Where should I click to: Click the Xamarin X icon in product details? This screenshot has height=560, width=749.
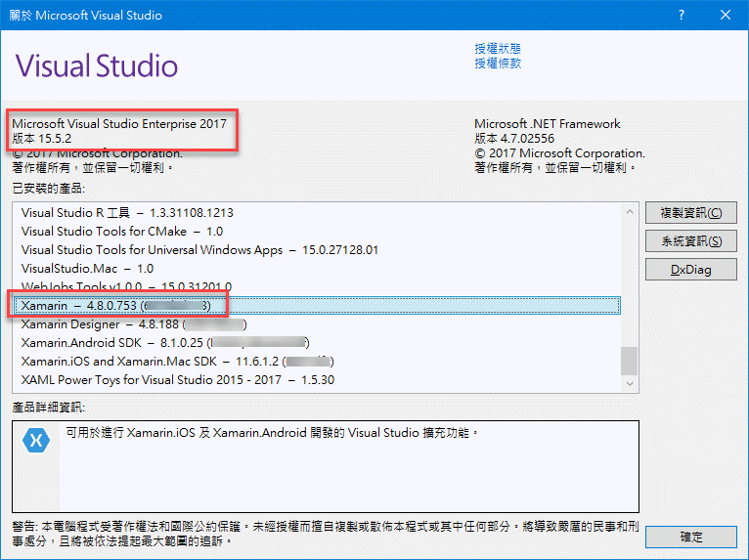pos(36,440)
